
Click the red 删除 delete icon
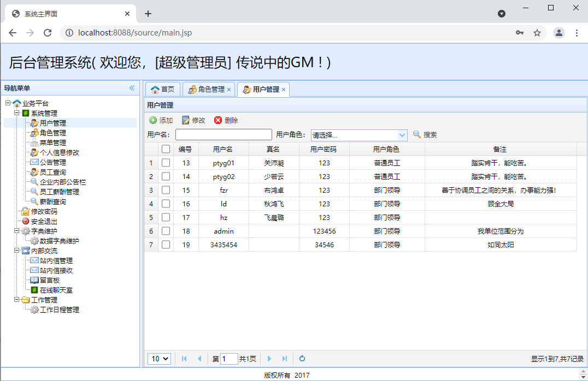[218, 120]
